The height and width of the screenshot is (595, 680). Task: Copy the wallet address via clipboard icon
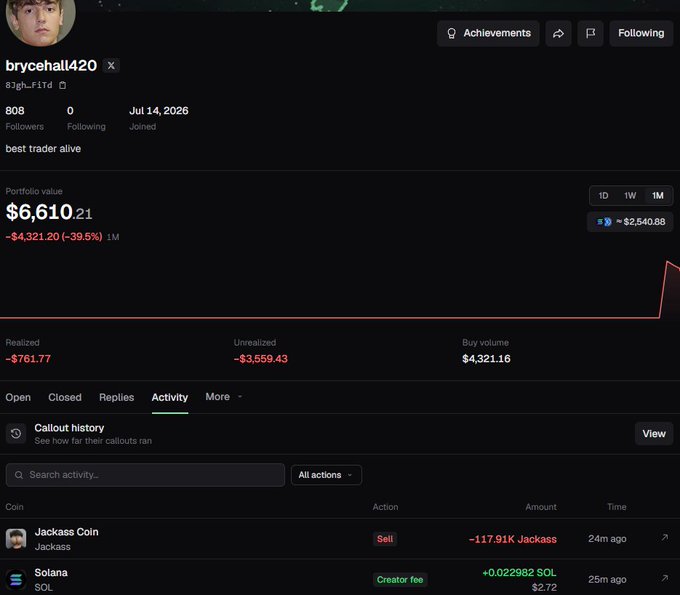[x=62, y=85]
